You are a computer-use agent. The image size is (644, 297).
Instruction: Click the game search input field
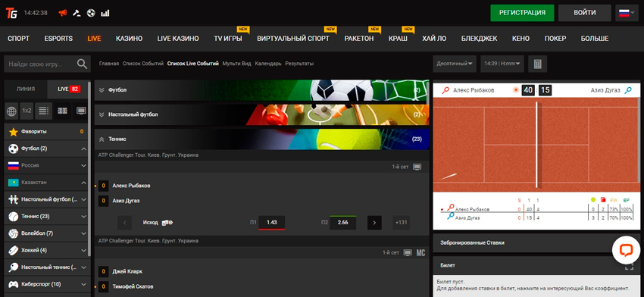click(x=40, y=64)
